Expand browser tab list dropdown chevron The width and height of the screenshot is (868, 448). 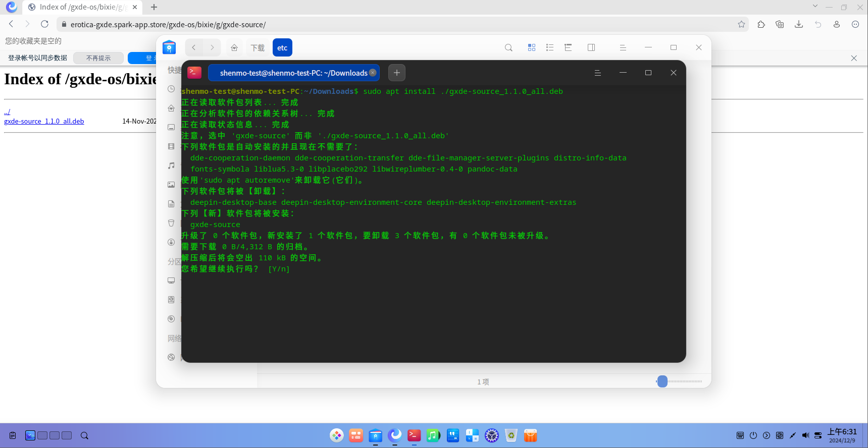[815, 6]
